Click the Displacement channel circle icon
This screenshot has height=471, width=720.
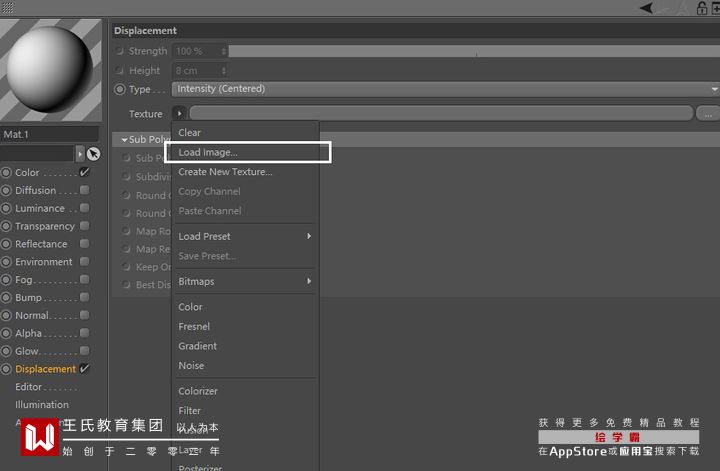6,369
